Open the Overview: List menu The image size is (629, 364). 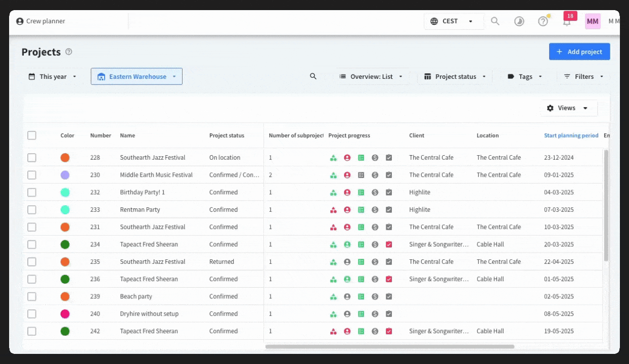pyautogui.click(x=371, y=77)
